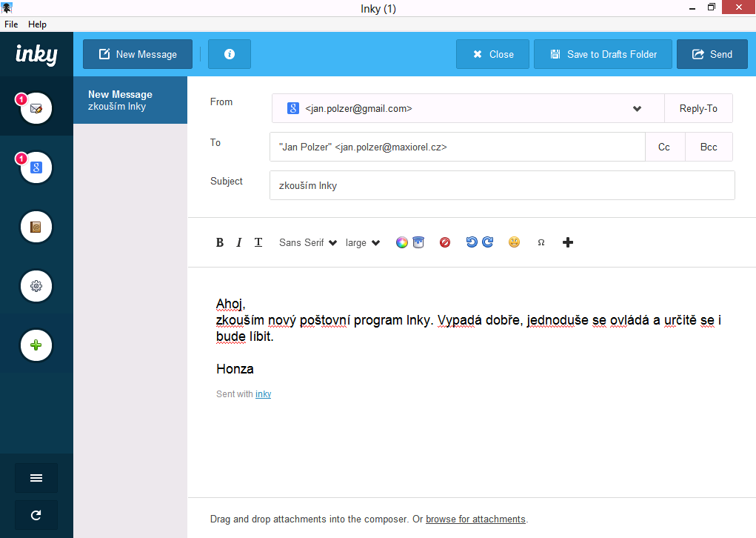
Task: Open the large font size dropdown
Action: coord(363,243)
